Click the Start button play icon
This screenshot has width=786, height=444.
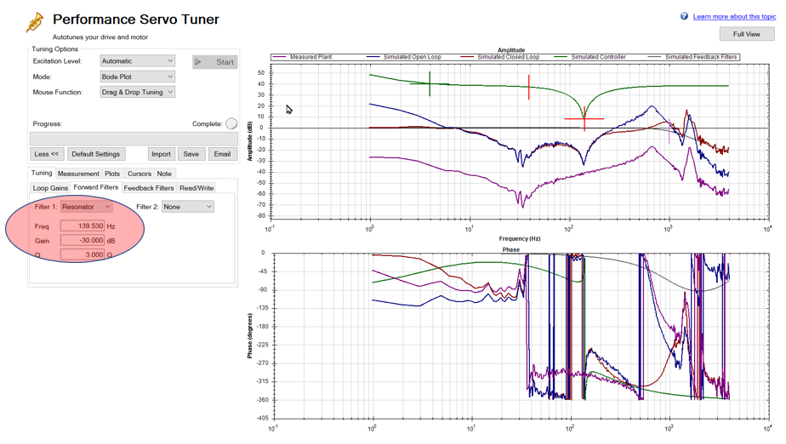point(199,62)
